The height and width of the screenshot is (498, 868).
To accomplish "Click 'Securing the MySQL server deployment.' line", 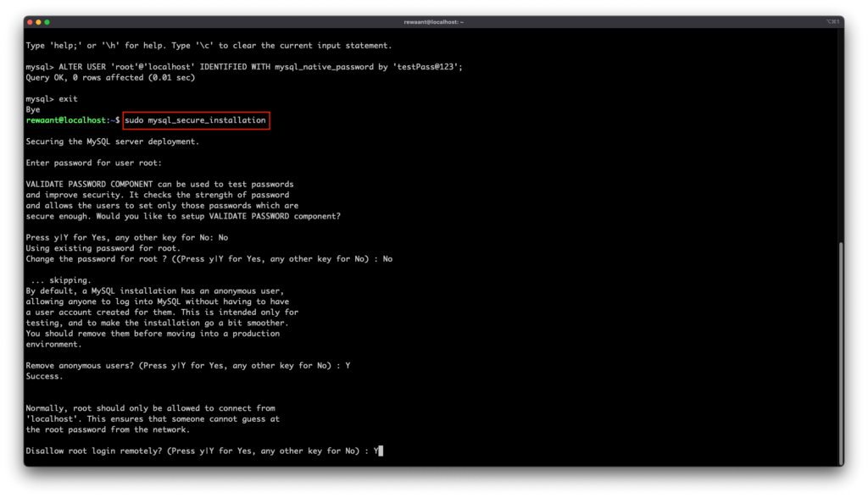I will coord(113,141).
